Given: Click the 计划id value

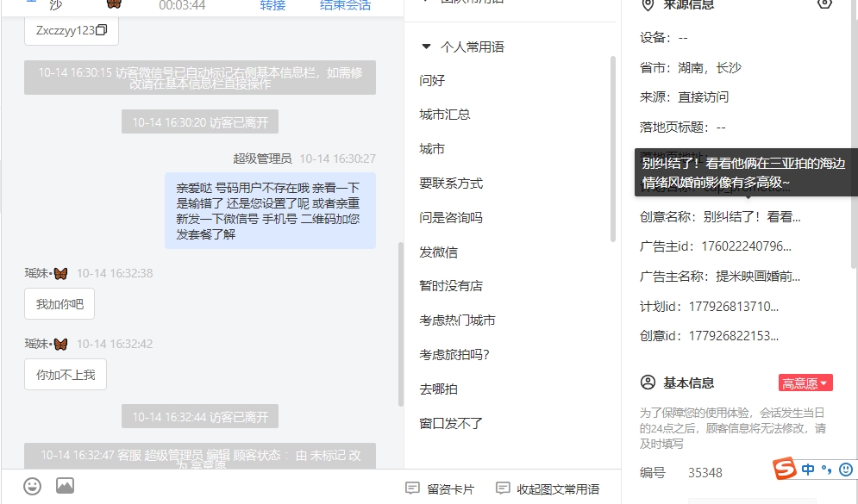Looking at the screenshot, I should 734,307.
